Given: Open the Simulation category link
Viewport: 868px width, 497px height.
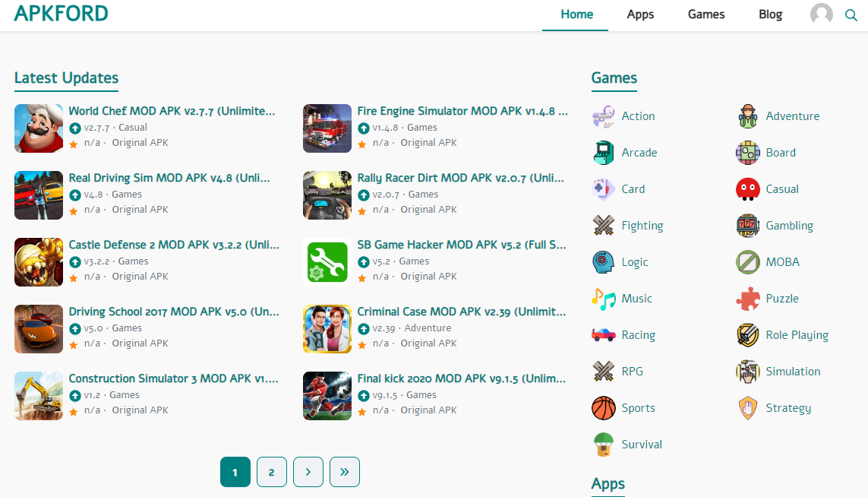Looking at the screenshot, I should [x=793, y=371].
